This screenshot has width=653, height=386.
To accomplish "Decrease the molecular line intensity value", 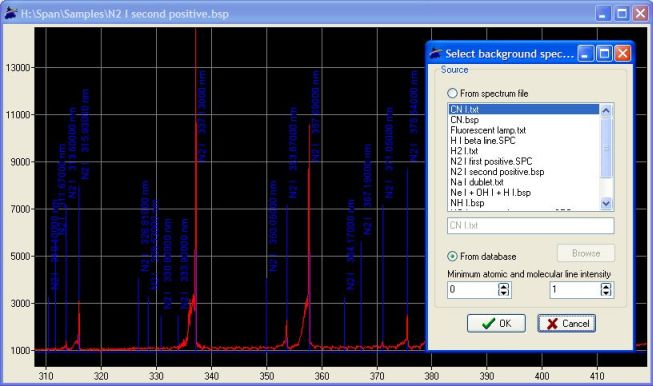I will [606, 293].
